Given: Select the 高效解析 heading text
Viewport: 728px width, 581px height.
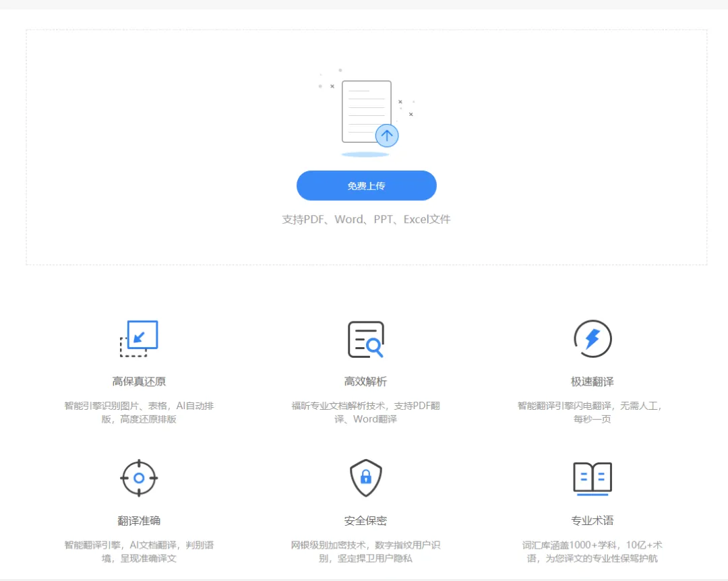Looking at the screenshot, I should coord(365,381).
